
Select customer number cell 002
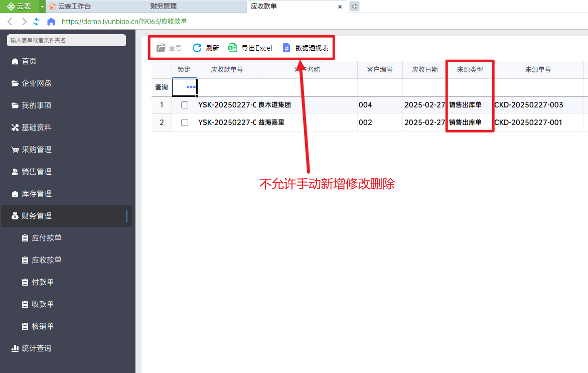tap(380, 122)
